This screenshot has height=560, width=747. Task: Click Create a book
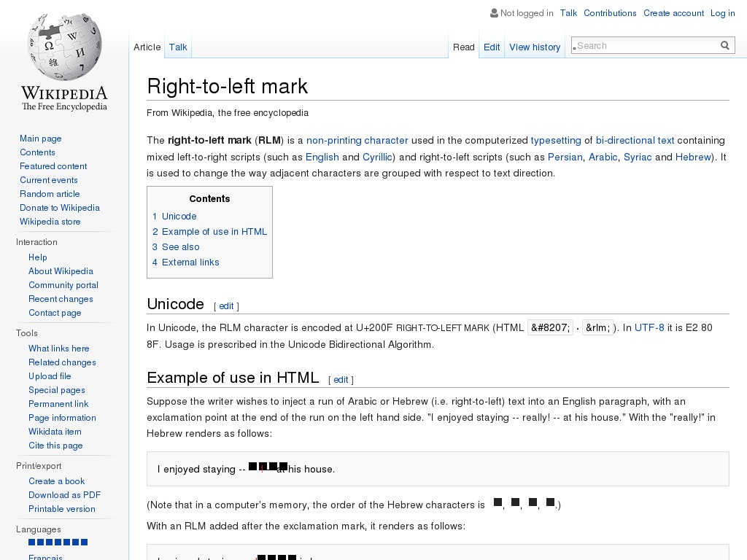click(x=56, y=481)
